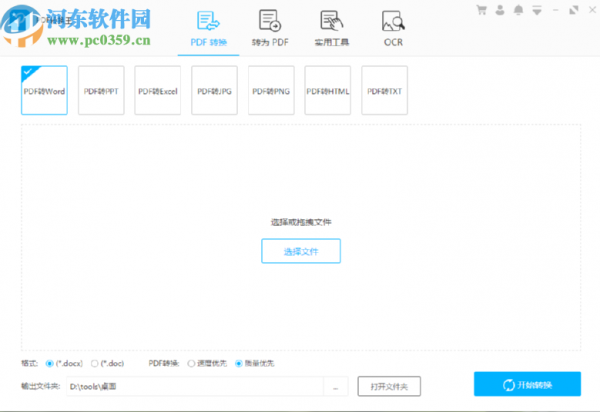Viewport: 600px width, 412px height.
Task: Expand the title bar dropdown menu icon
Action: point(537,10)
